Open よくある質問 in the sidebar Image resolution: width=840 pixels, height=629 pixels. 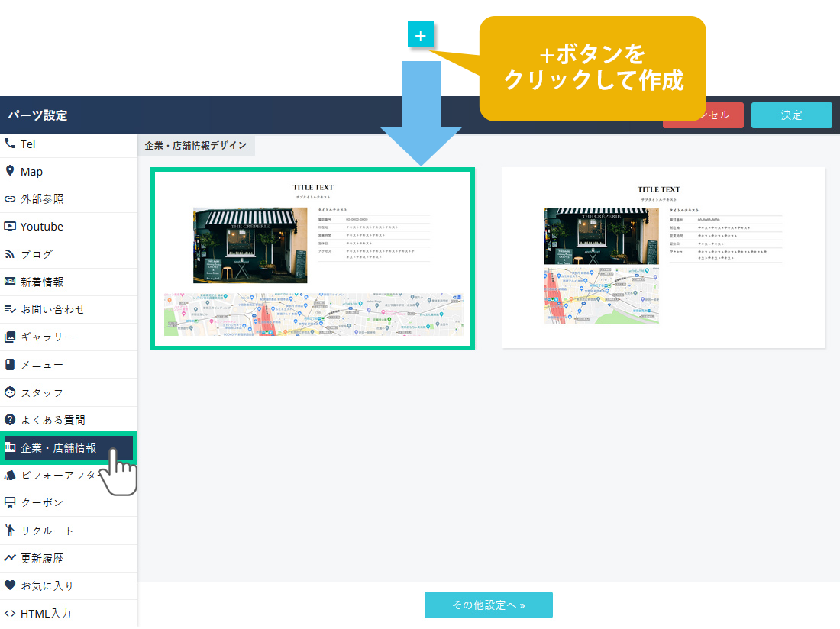point(53,420)
